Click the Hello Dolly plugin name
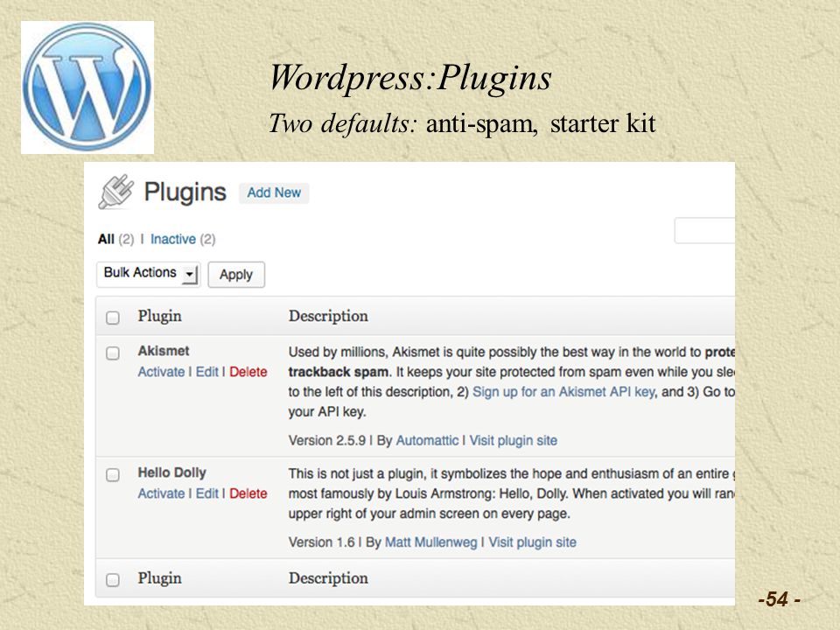 click(x=172, y=472)
